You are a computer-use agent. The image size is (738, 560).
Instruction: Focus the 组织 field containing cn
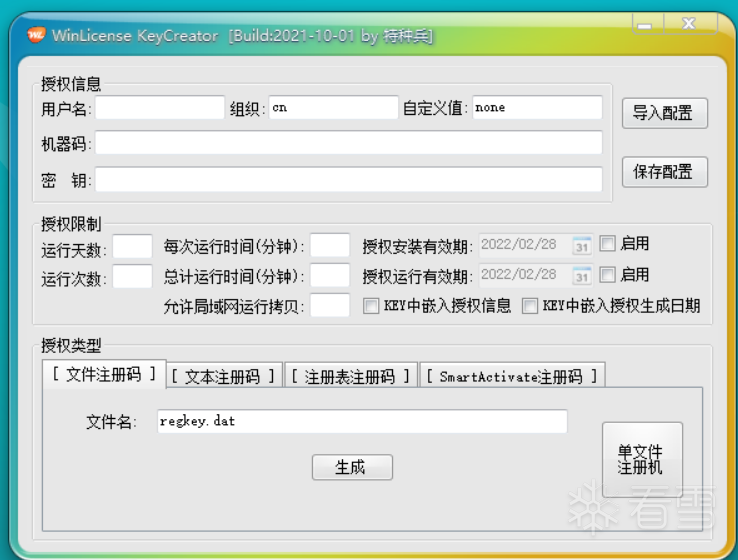click(333, 108)
